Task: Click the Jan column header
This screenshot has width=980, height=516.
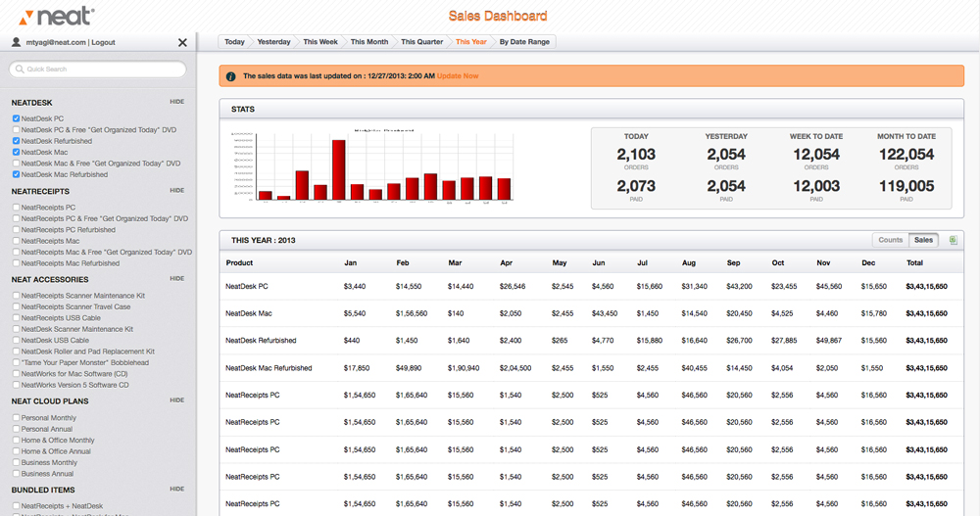Action: click(350, 263)
